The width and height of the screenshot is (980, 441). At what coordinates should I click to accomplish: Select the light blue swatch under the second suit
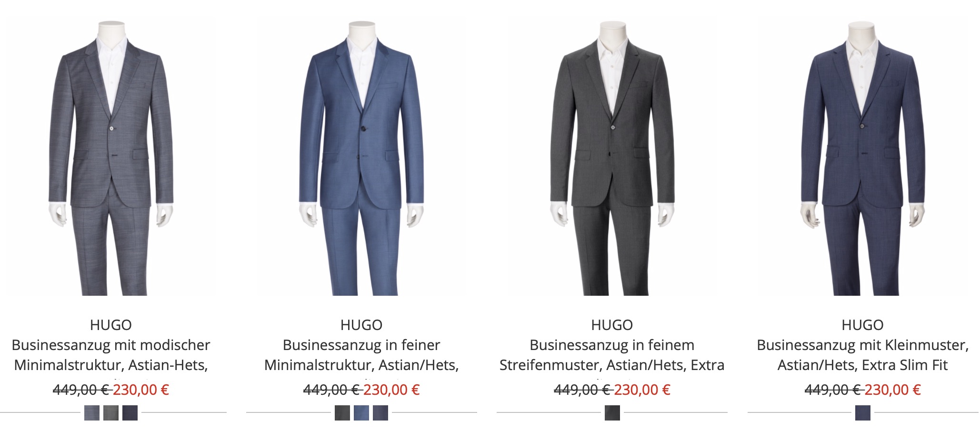[x=361, y=413]
